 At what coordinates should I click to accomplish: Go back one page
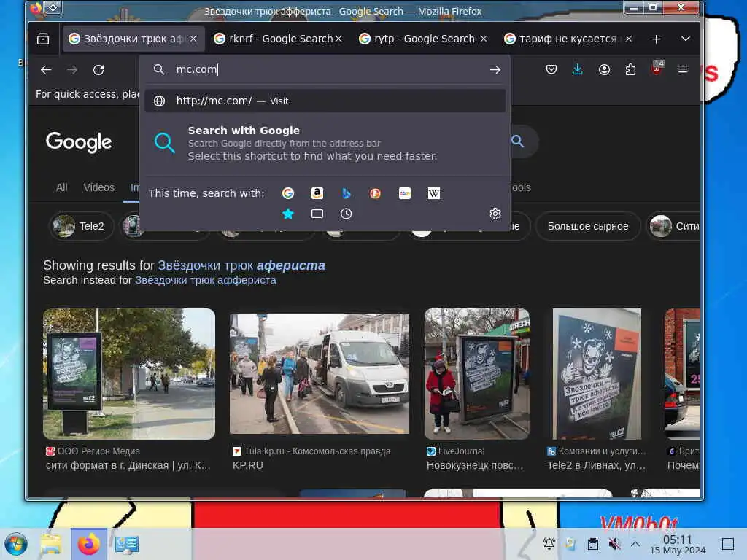point(46,70)
